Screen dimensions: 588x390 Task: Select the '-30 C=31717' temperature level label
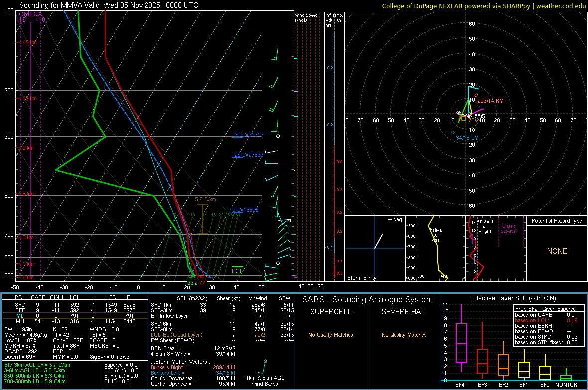248,135
